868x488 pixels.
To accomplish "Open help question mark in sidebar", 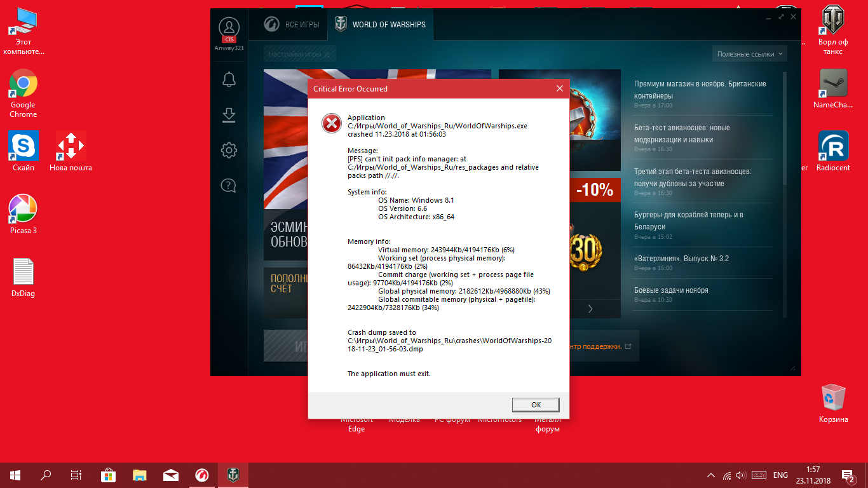I will pyautogui.click(x=229, y=186).
